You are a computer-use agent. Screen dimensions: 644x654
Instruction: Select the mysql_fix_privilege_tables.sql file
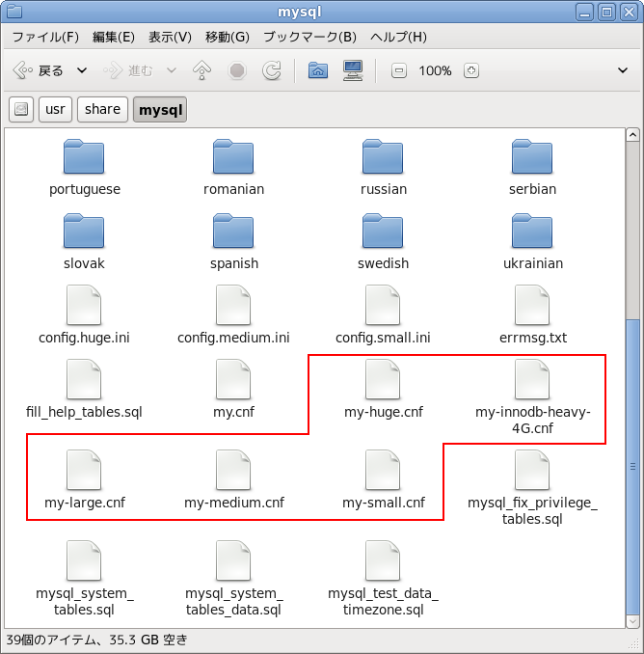click(532, 488)
